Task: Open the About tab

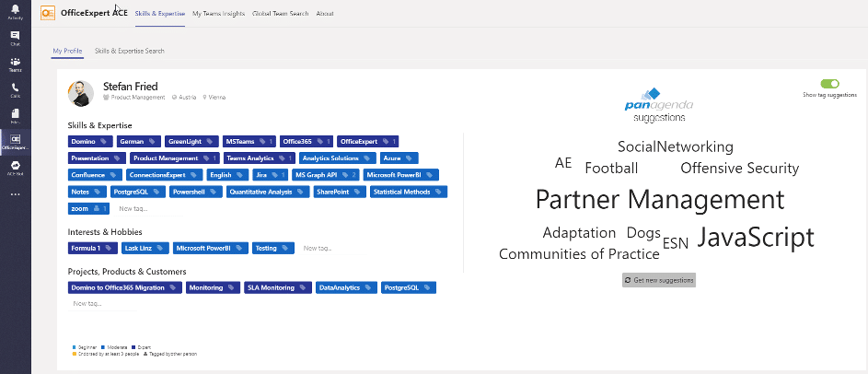Action: (325, 14)
